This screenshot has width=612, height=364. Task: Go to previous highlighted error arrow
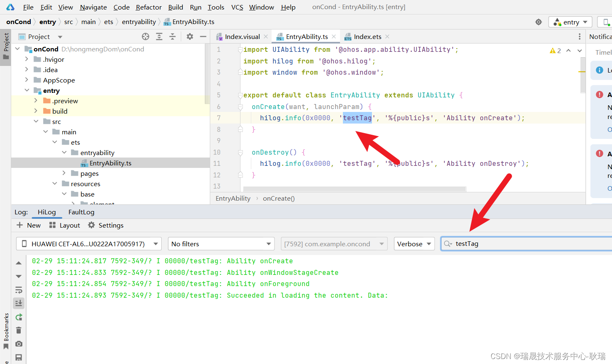pos(568,51)
